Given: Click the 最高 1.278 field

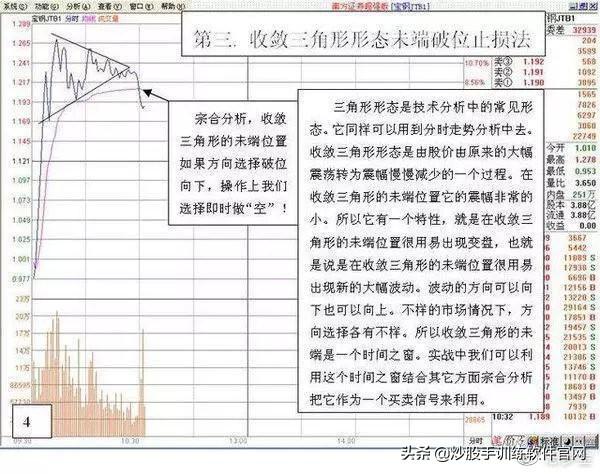Looking at the screenshot, I should point(571,159).
